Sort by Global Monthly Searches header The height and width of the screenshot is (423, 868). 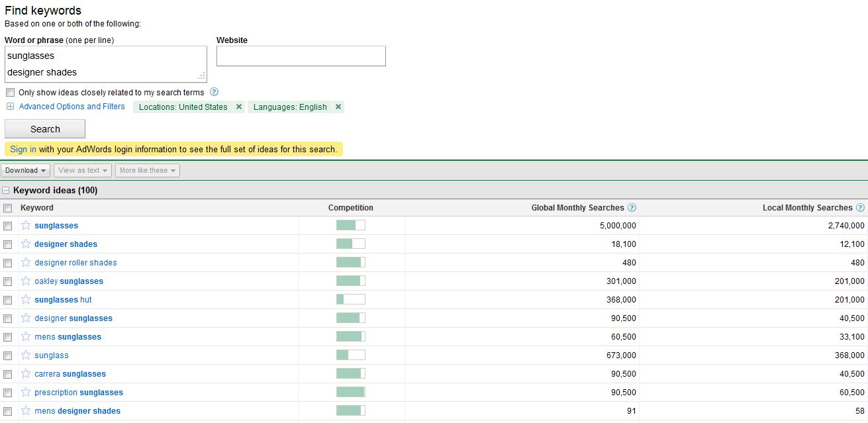point(578,208)
